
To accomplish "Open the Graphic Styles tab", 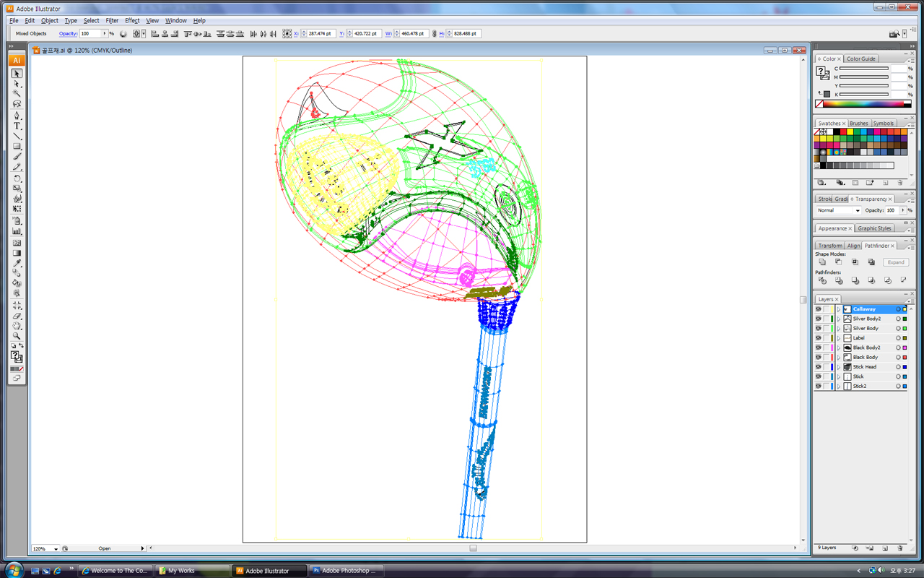I will click(874, 228).
